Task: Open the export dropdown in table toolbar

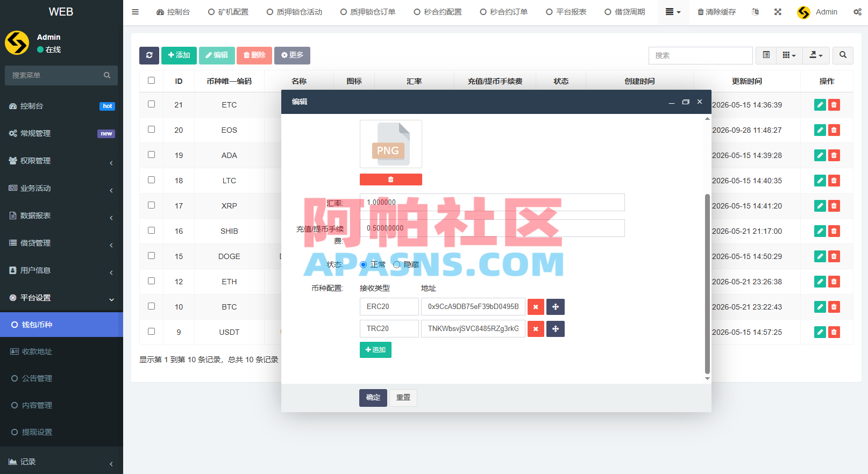Action: 816,55
